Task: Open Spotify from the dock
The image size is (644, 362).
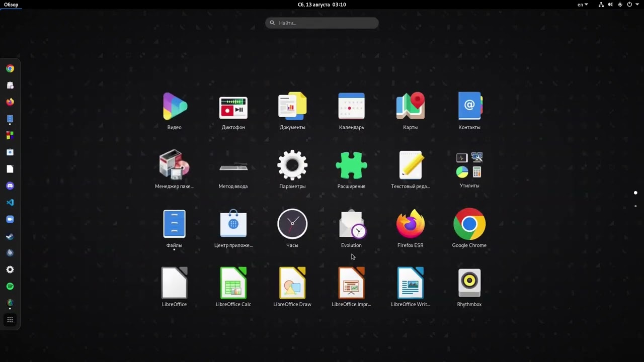Action: 10,287
